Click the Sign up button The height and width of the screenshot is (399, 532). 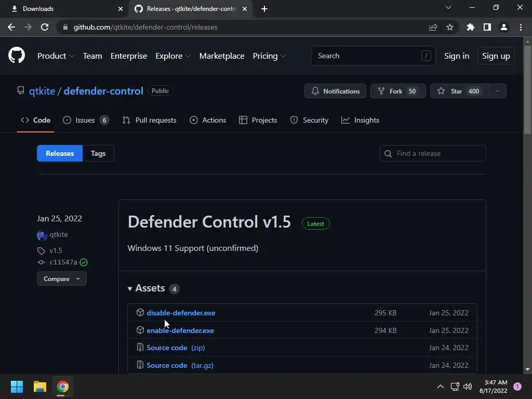tap(496, 56)
